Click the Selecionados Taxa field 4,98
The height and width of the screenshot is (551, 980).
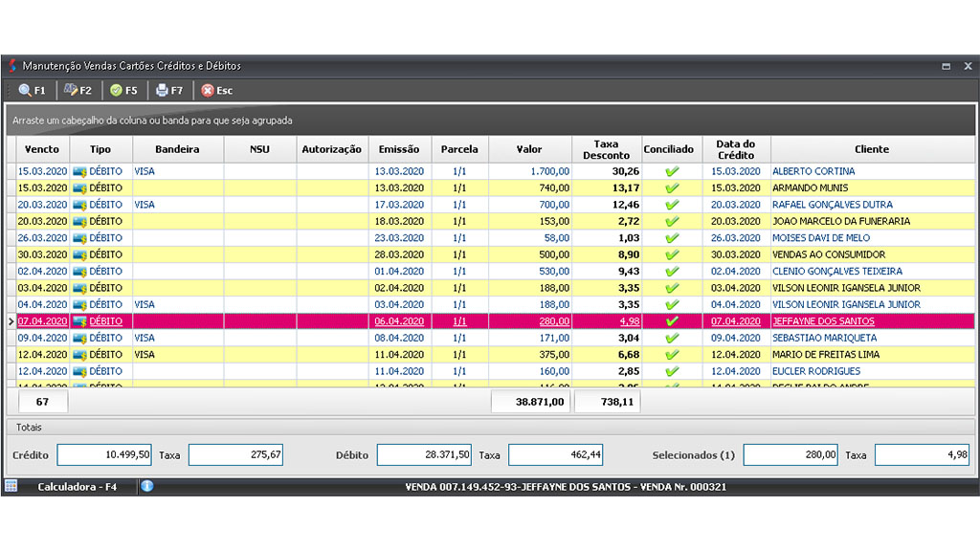923,454
